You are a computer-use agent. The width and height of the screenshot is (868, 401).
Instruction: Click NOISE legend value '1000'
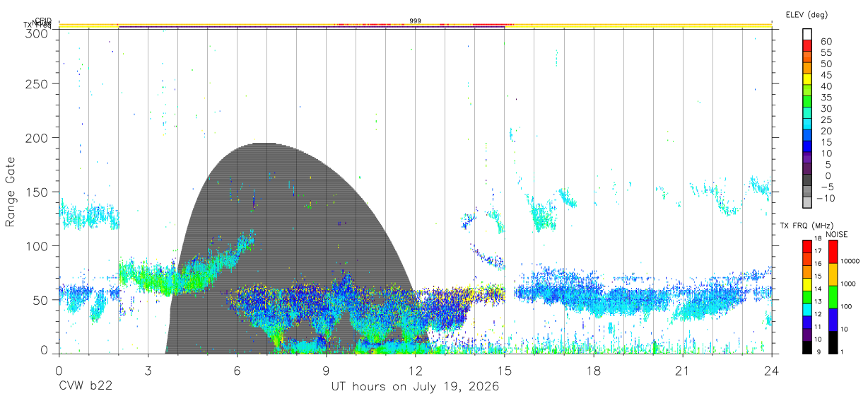tap(850, 284)
